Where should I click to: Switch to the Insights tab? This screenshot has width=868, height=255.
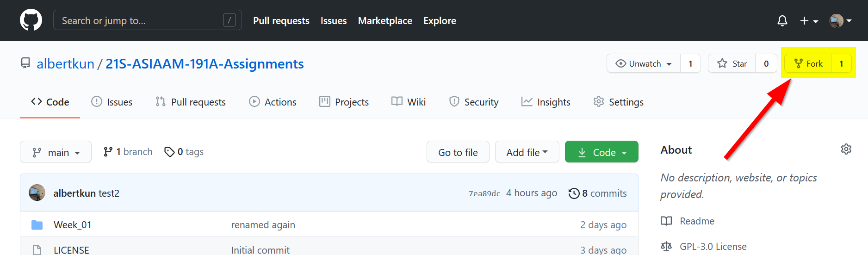coord(546,102)
